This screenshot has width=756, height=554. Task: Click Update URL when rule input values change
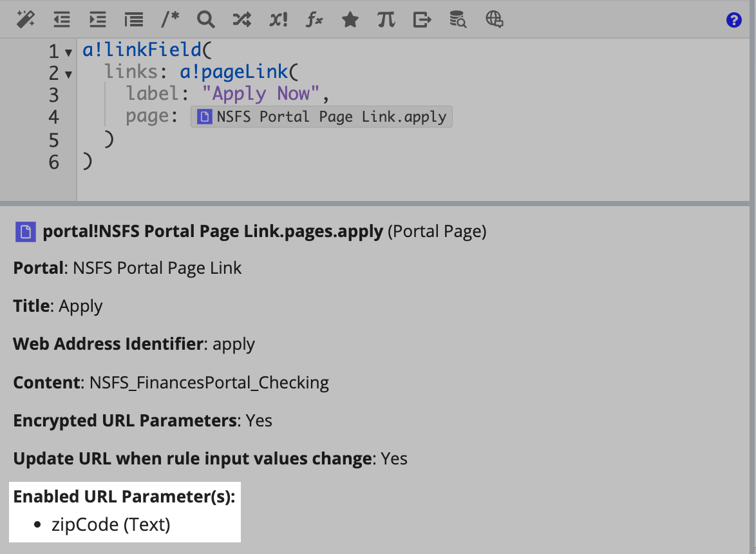(x=193, y=459)
